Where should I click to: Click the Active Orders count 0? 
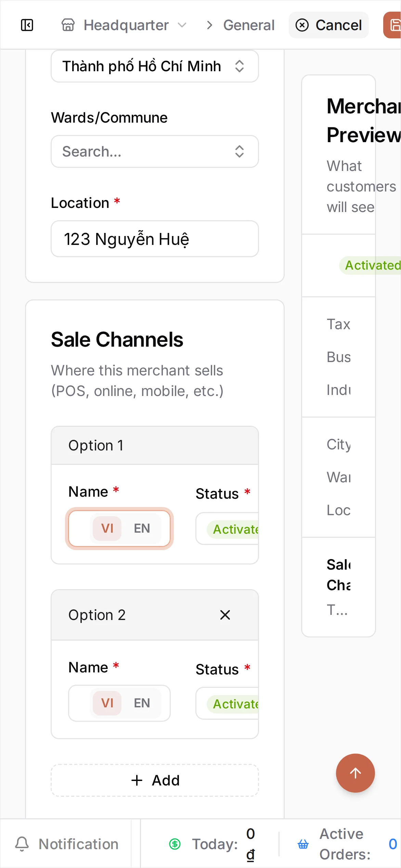coord(393,844)
